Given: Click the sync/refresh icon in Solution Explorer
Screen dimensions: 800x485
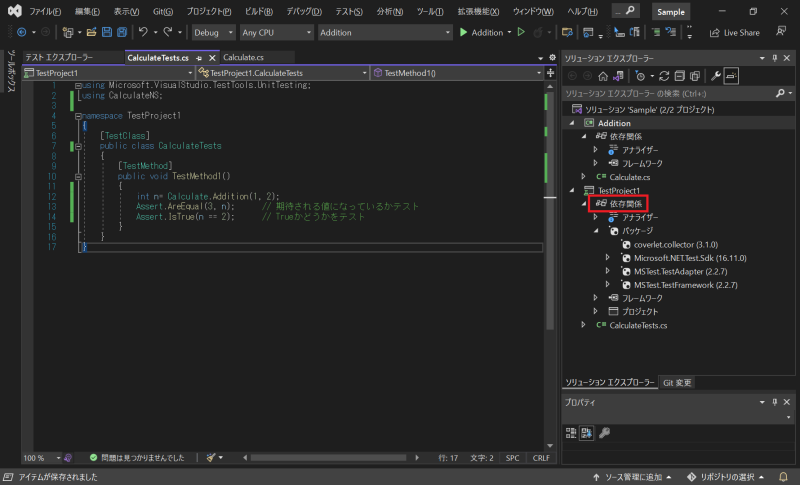Looking at the screenshot, I should tap(664, 76).
